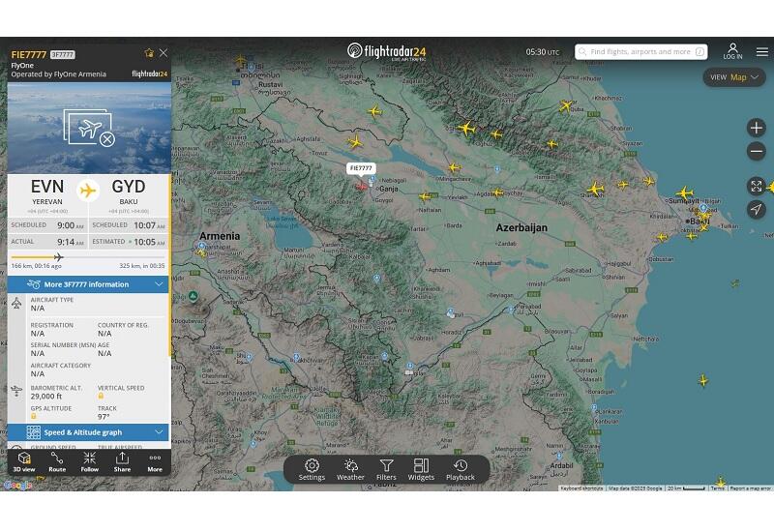Open the More options in flight panel
Image resolution: width=774 pixels, height=532 pixels.
tap(155, 462)
